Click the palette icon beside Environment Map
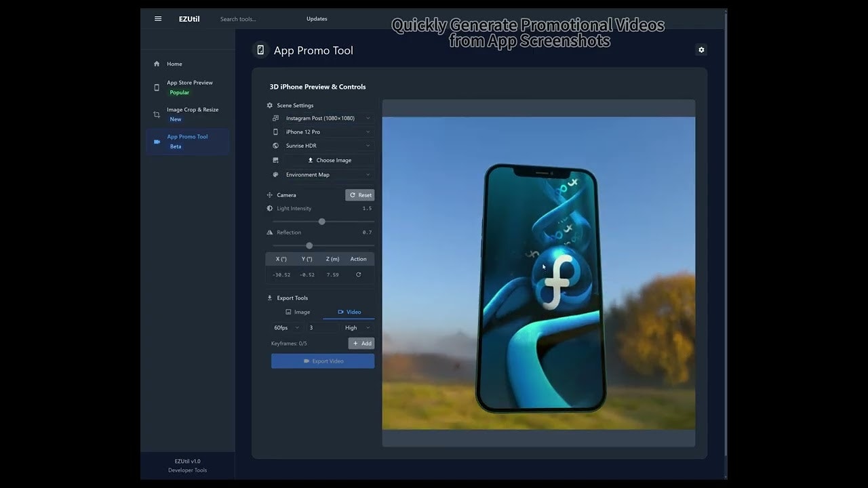This screenshot has height=488, width=868. click(275, 175)
